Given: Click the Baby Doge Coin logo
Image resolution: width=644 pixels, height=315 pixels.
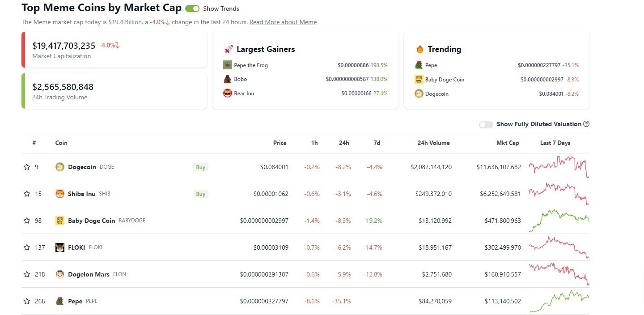Looking at the screenshot, I should click(x=59, y=220).
